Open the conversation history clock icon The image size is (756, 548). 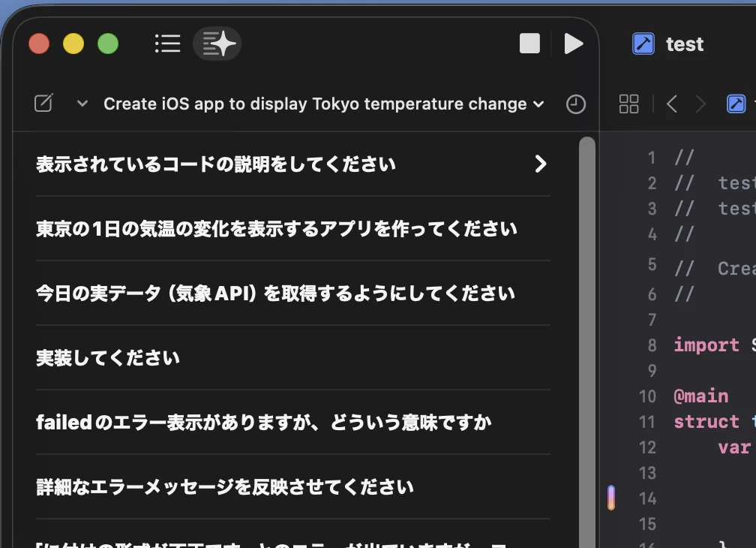(x=575, y=104)
